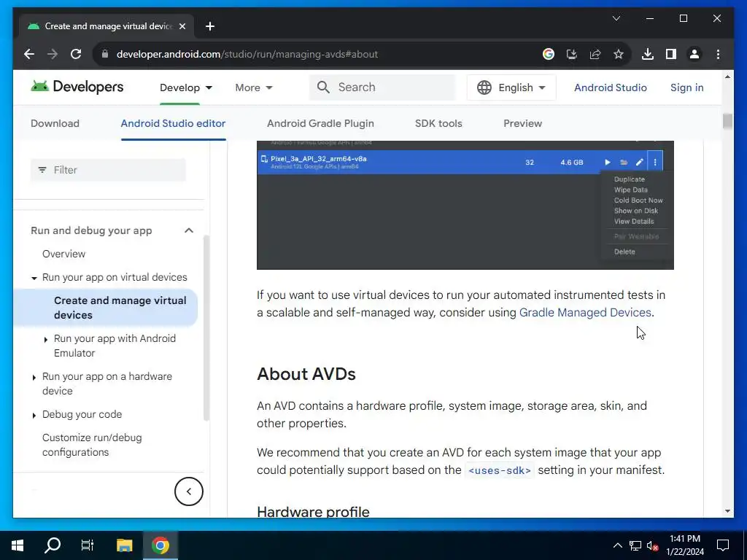Open the Develop dropdown menu
The width and height of the screenshot is (747, 560).
[x=186, y=87]
